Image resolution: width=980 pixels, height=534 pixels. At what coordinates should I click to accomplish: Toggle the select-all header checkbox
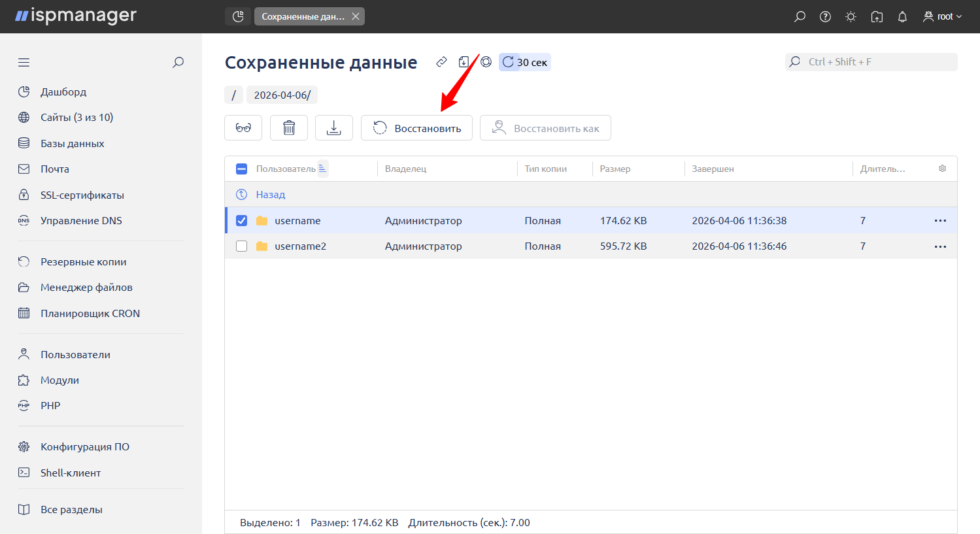click(x=242, y=169)
